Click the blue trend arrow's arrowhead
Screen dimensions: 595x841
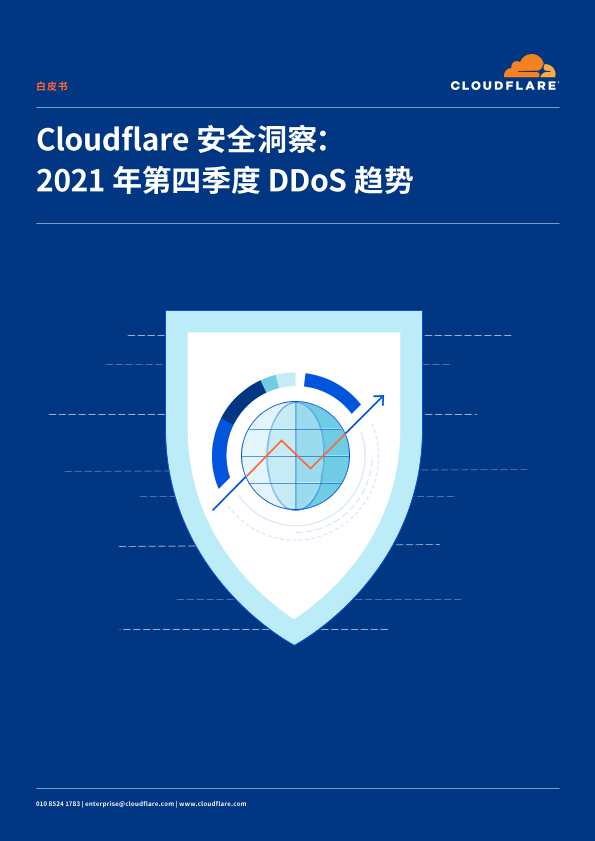pyautogui.click(x=379, y=400)
